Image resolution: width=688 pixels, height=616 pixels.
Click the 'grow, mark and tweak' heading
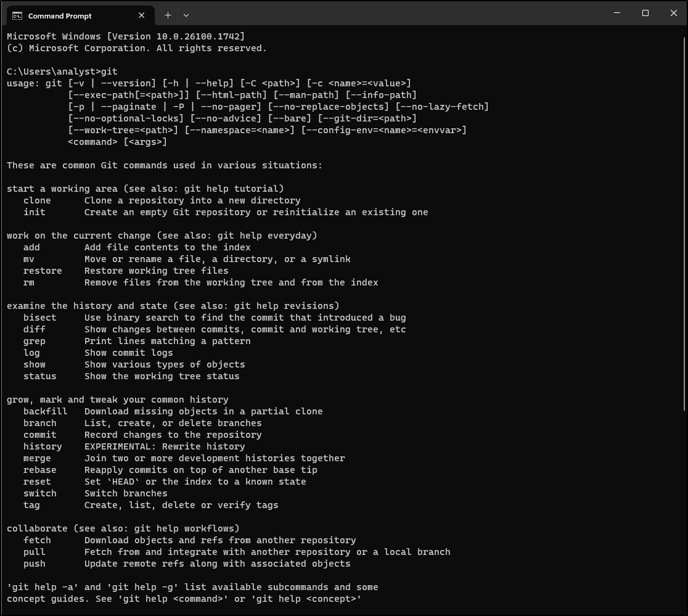[x=118, y=400]
